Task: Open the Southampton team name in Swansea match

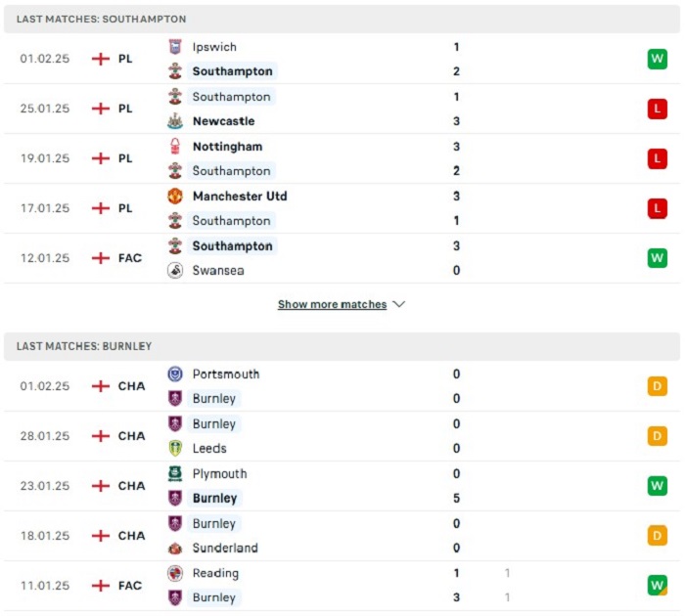Action: [233, 245]
